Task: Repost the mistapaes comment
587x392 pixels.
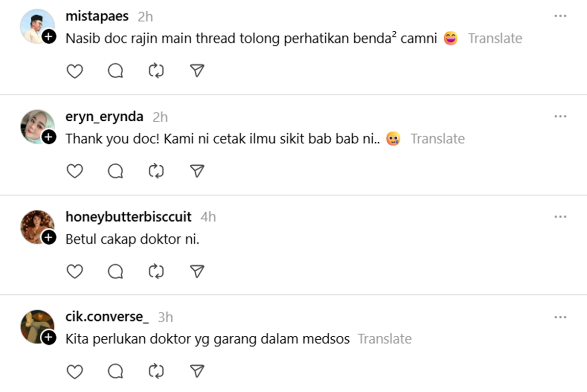Action: (156, 71)
